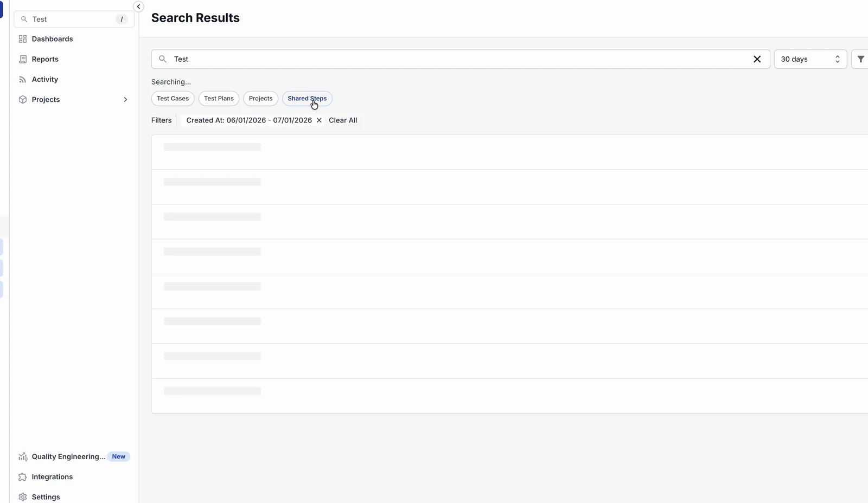Click the up-down arrows on 30 days selector
This screenshot has width=868, height=503.
838,59
